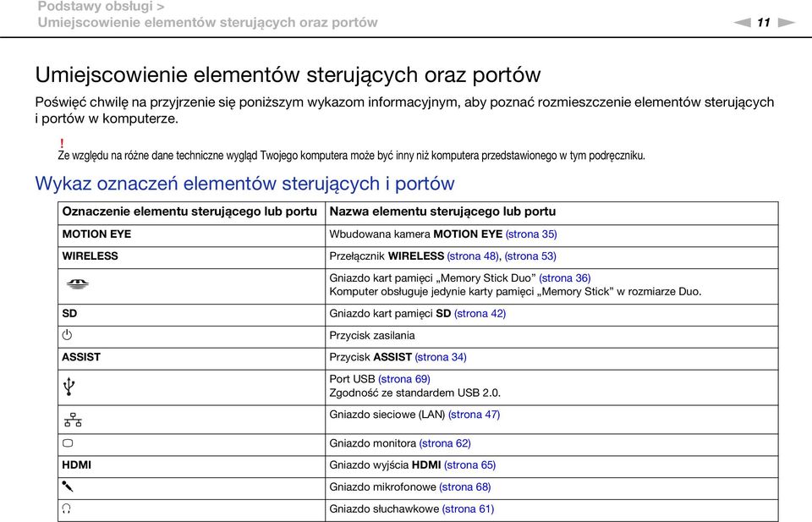Click intro paragraph 'Poświęć chwilę na przyjrzenie'
812x522 pixels.
coord(404,110)
